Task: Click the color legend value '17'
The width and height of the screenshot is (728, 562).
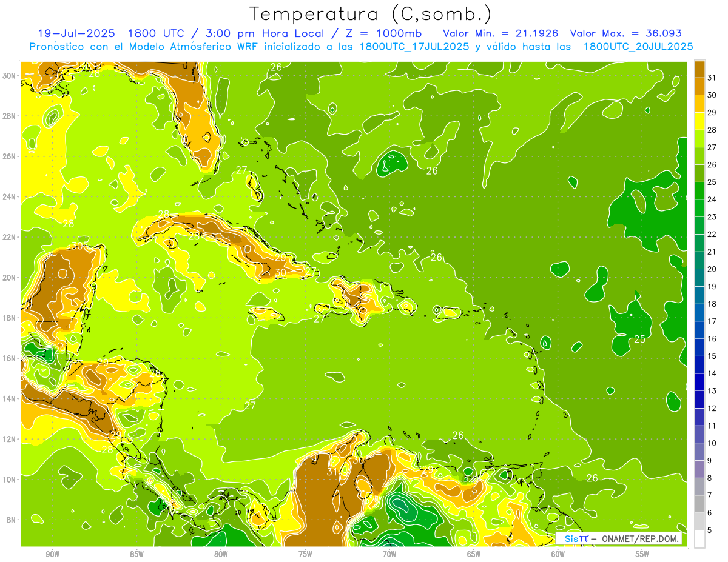Action: point(712,321)
